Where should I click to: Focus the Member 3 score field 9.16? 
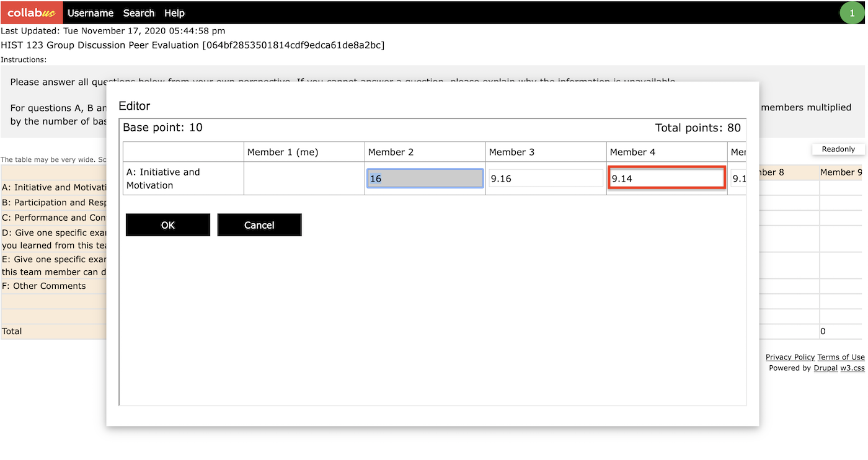coord(546,179)
